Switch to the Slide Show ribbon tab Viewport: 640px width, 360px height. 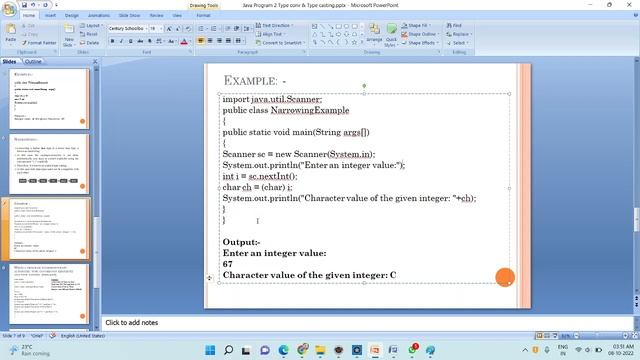(129, 15)
